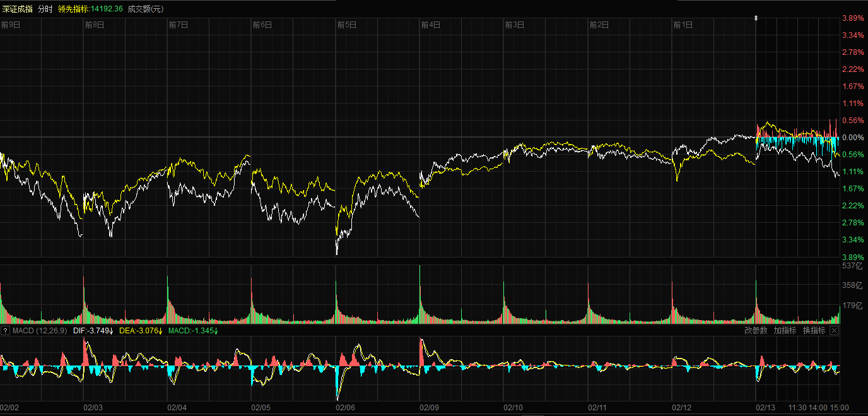Select the MACD (12,26,9) indicator name
Viewport: 868px width, 416px height.
(x=38, y=331)
